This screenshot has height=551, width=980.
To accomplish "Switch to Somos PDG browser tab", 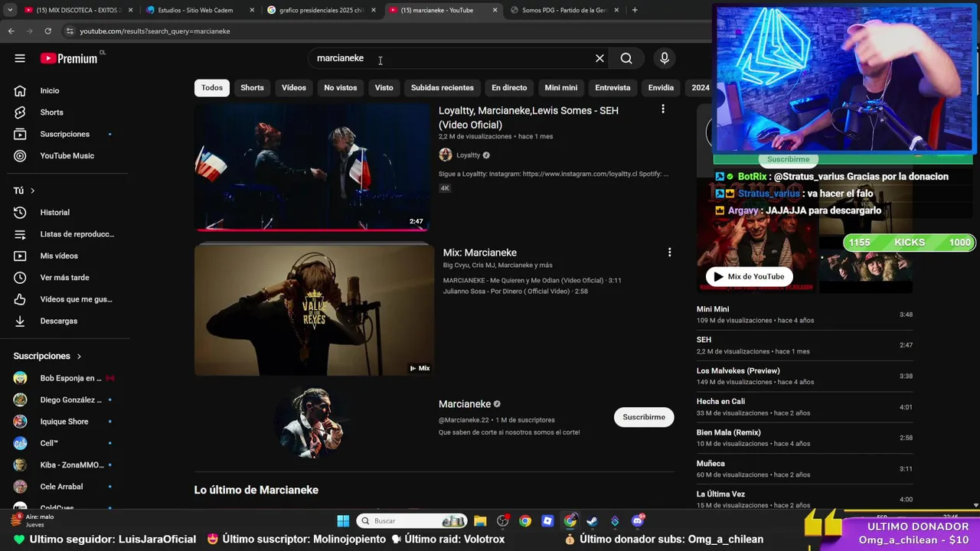I will (565, 10).
